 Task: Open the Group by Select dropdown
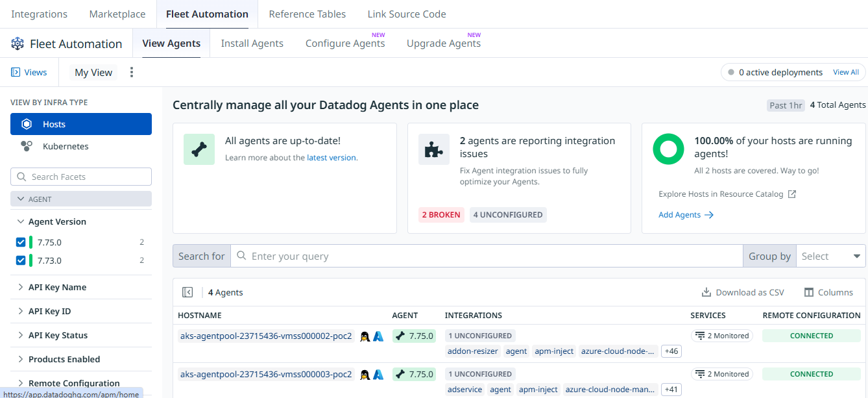[x=830, y=256]
